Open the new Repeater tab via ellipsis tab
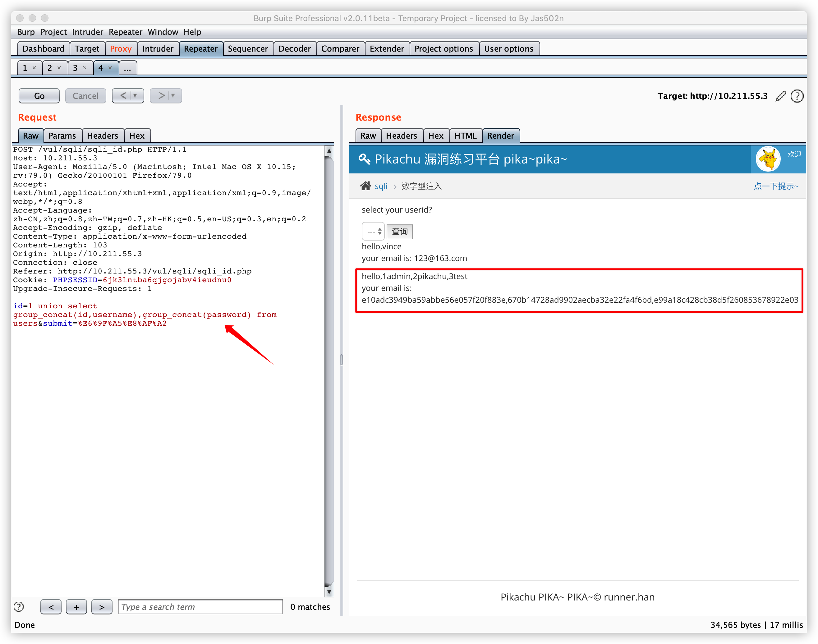The image size is (818, 644). [x=127, y=68]
